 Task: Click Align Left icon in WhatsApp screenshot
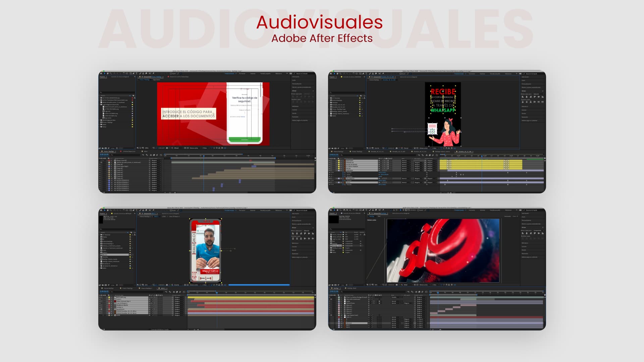click(x=523, y=97)
